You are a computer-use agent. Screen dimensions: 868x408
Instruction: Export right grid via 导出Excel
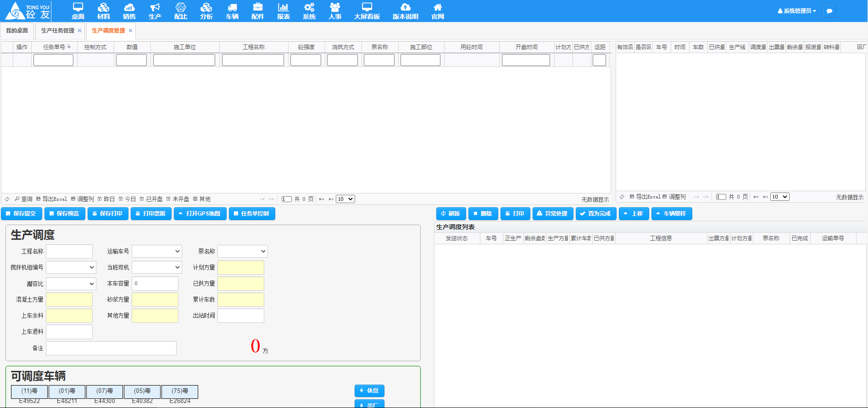(645, 197)
